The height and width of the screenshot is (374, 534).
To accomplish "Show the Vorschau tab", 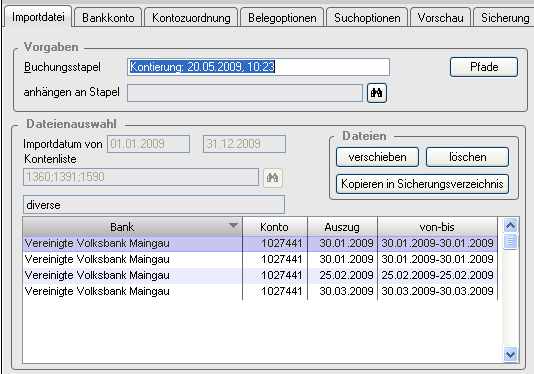I will coord(440,18).
